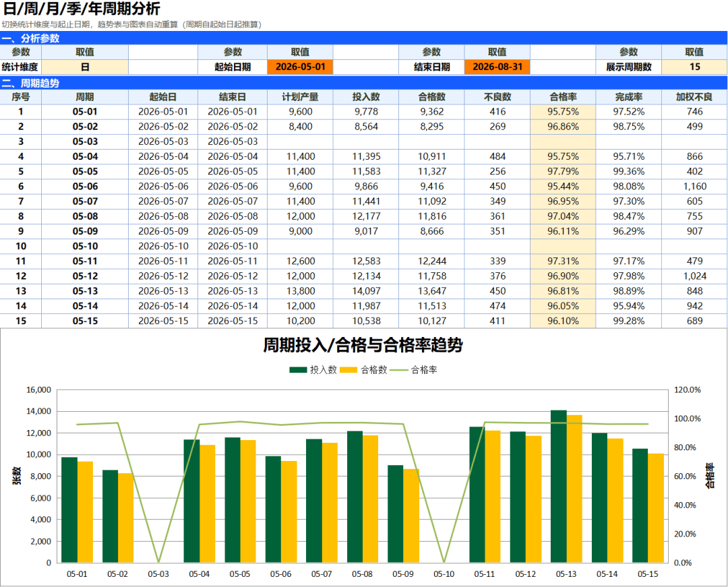728x587 pixels.
Task: Click 加权不良 value 1,024 in row 05-12
Action: tap(694, 276)
